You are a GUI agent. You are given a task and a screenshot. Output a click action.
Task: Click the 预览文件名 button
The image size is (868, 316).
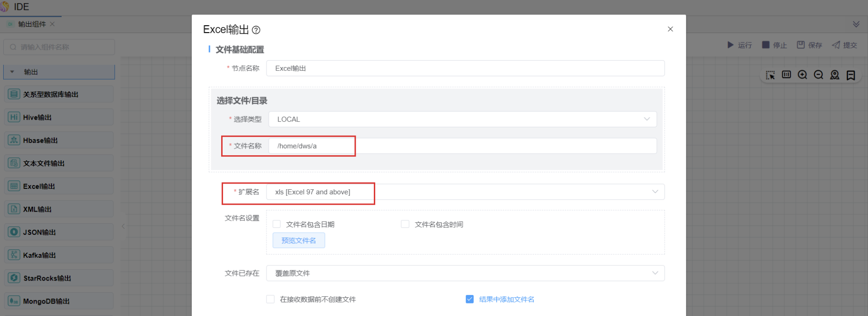tap(299, 240)
